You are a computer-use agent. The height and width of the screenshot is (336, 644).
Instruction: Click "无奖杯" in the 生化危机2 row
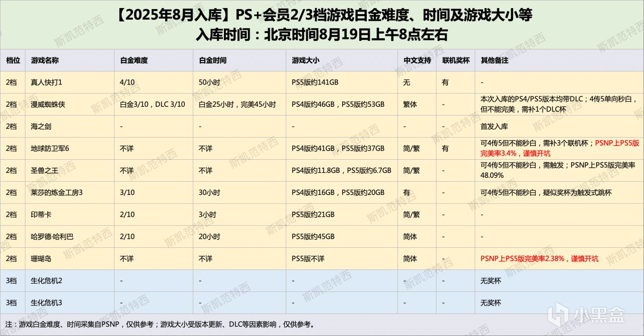coord(491,281)
